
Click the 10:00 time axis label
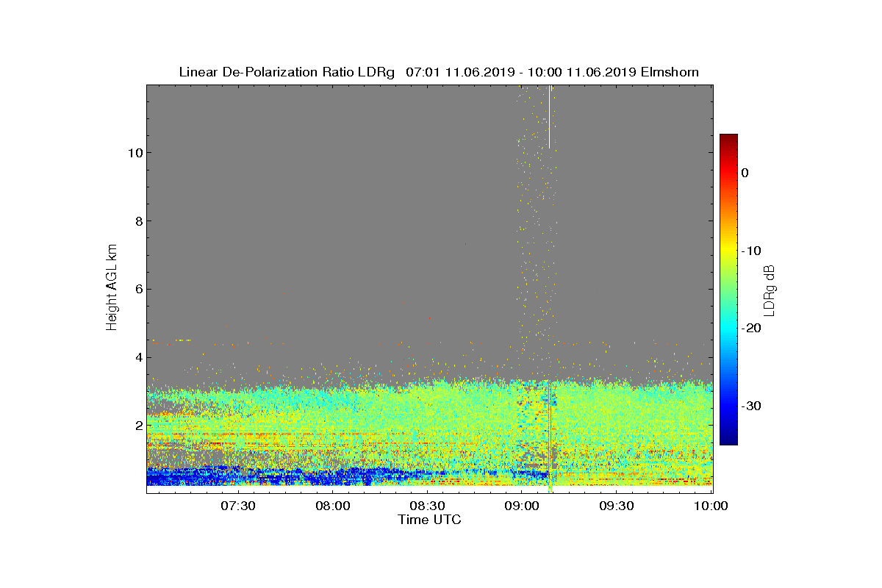pos(711,506)
